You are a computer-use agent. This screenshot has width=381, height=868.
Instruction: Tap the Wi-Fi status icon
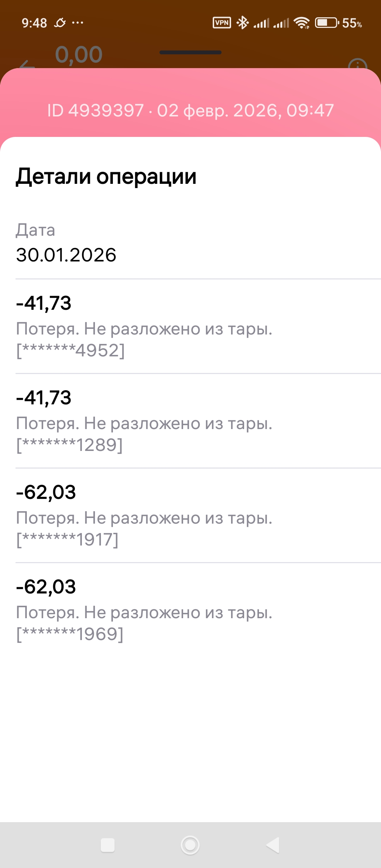pyautogui.click(x=302, y=23)
